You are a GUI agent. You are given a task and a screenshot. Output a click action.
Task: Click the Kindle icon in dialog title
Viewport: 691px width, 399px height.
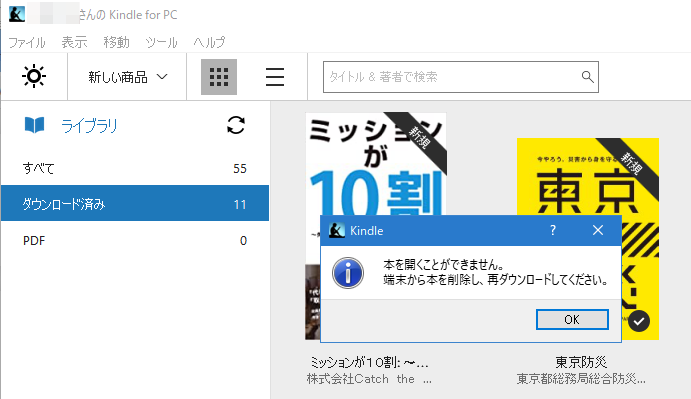[337, 231]
